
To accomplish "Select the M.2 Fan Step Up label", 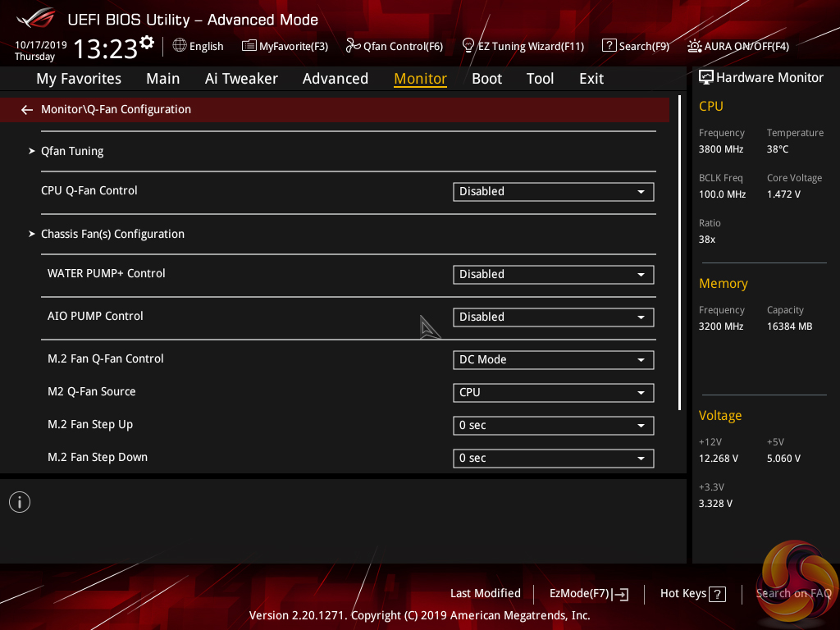I will [90, 425].
